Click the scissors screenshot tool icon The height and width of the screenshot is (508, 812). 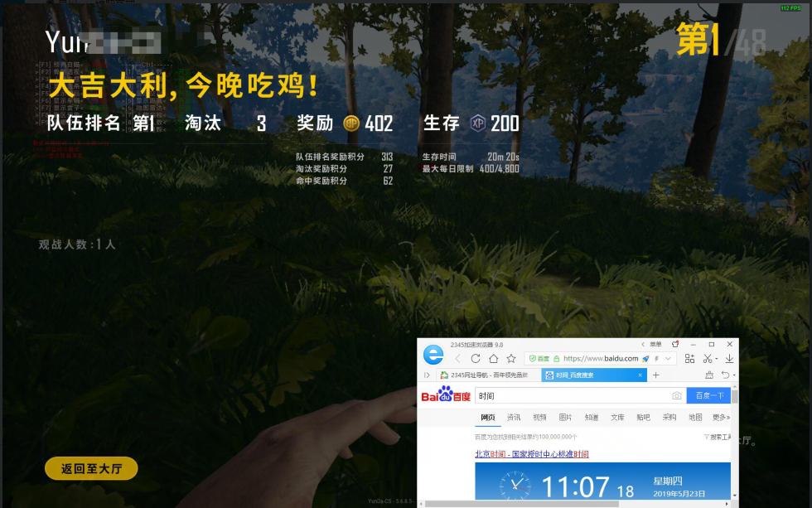click(708, 358)
